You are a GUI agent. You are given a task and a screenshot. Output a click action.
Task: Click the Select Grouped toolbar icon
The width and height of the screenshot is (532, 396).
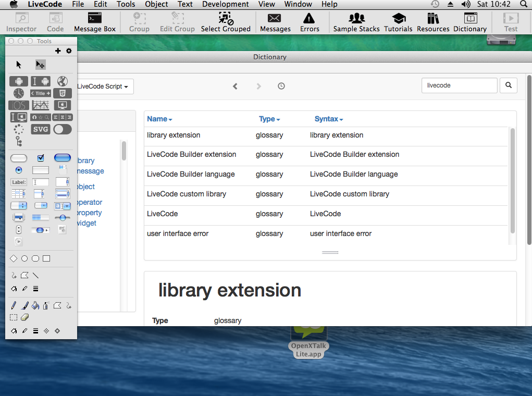click(226, 22)
